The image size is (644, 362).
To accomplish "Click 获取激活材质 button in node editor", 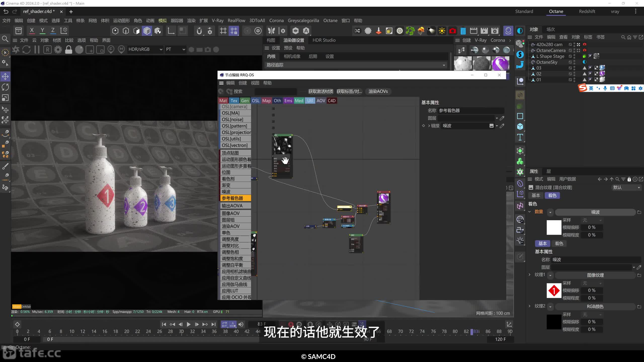I will [x=320, y=91].
